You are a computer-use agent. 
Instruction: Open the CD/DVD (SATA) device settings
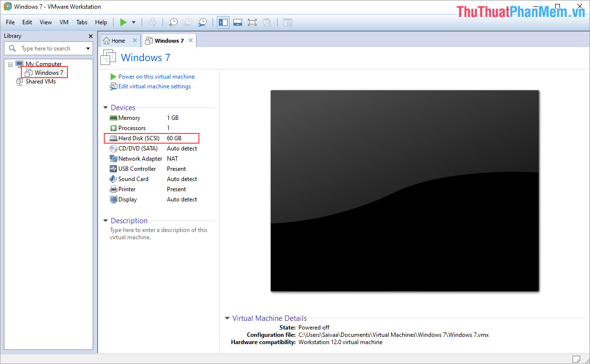pyautogui.click(x=138, y=148)
